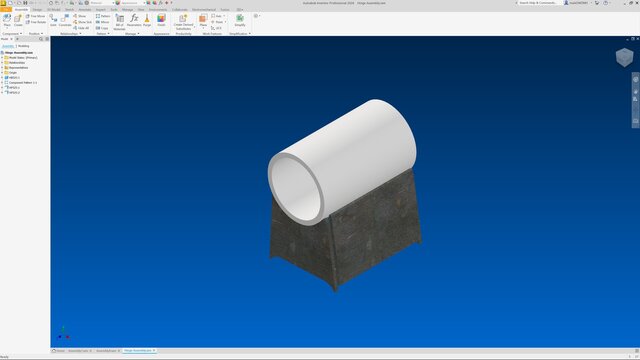
Task: Click the work Axis tool
Action: coord(217,16)
